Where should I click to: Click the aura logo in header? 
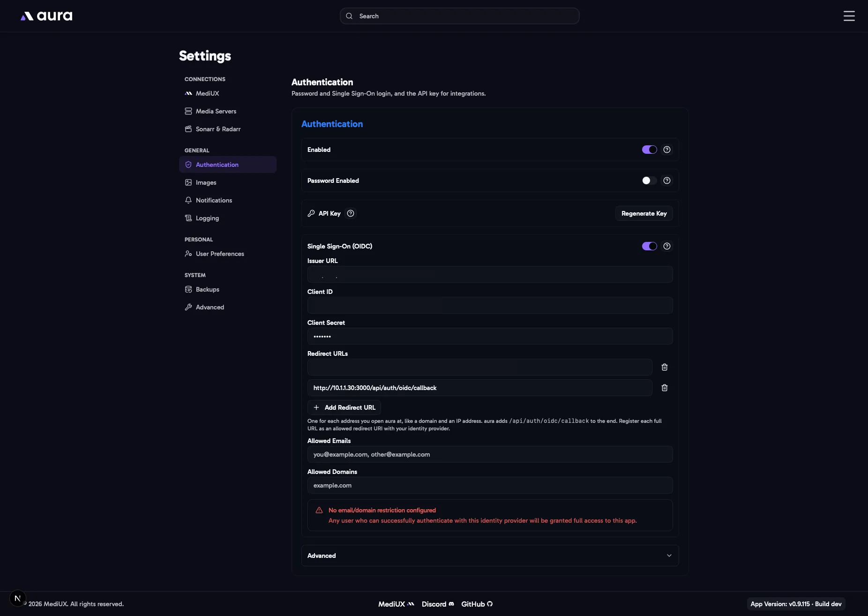click(x=46, y=16)
